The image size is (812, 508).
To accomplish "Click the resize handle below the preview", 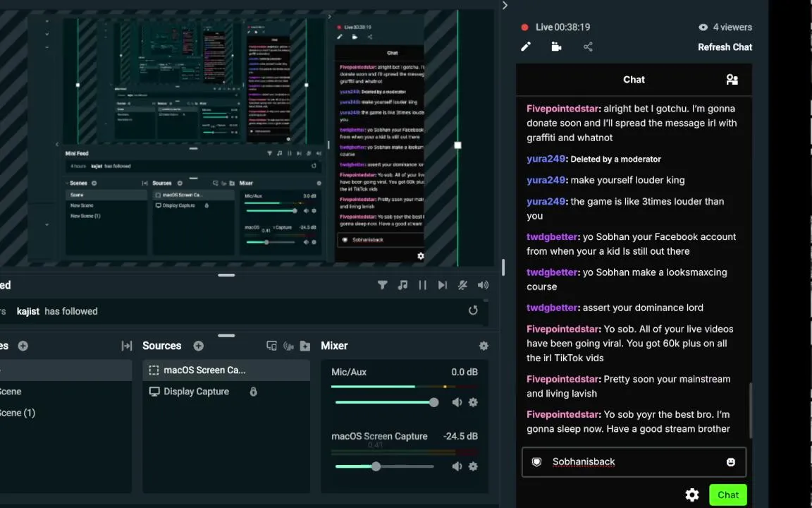I will click(226, 275).
